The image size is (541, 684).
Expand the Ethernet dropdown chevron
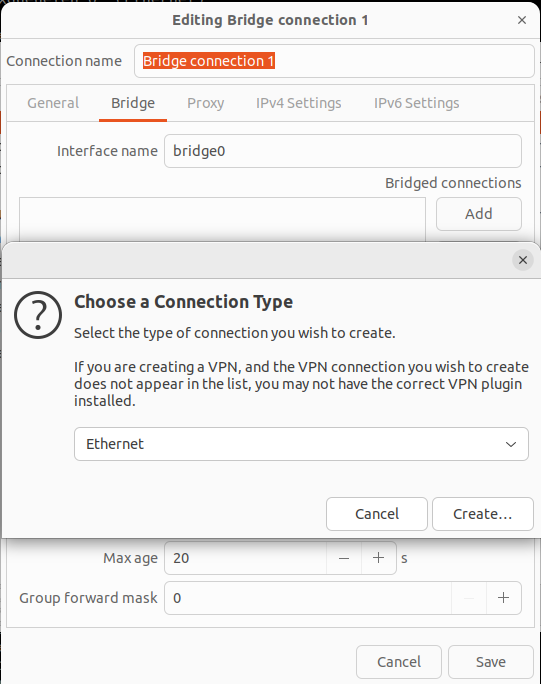tap(511, 444)
